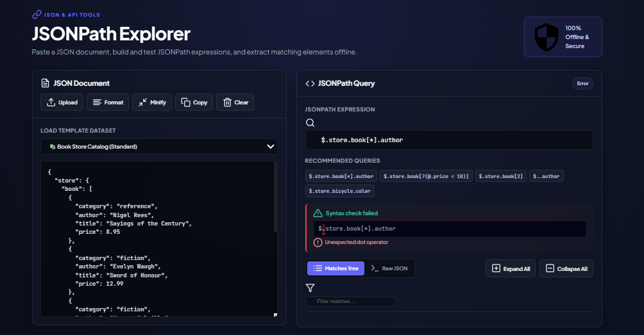Image resolution: width=644 pixels, height=335 pixels.
Task: Switch to Matches Tree view
Action: coord(335,268)
